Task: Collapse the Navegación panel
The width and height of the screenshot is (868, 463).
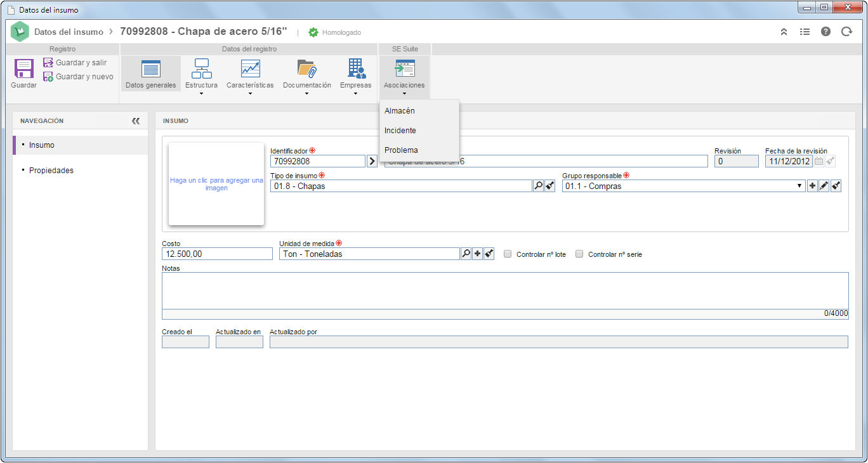Action: click(136, 121)
